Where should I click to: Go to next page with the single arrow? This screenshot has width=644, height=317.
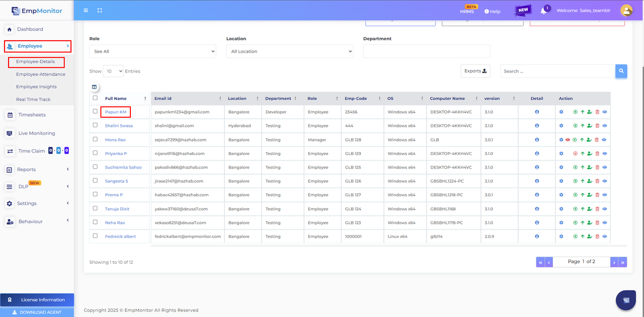click(614, 262)
